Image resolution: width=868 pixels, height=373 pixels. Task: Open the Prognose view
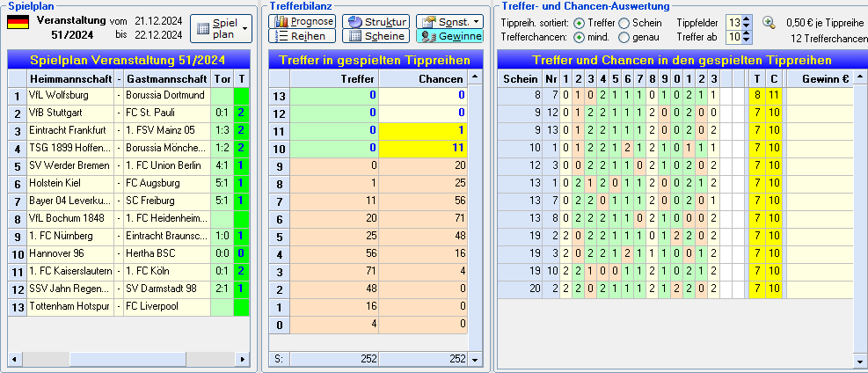[x=303, y=22]
